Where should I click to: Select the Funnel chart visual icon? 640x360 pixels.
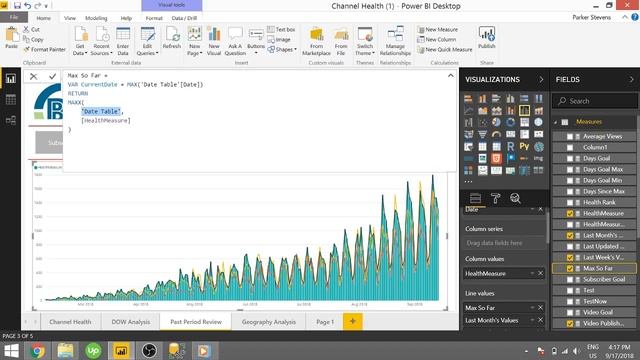click(482, 134)
